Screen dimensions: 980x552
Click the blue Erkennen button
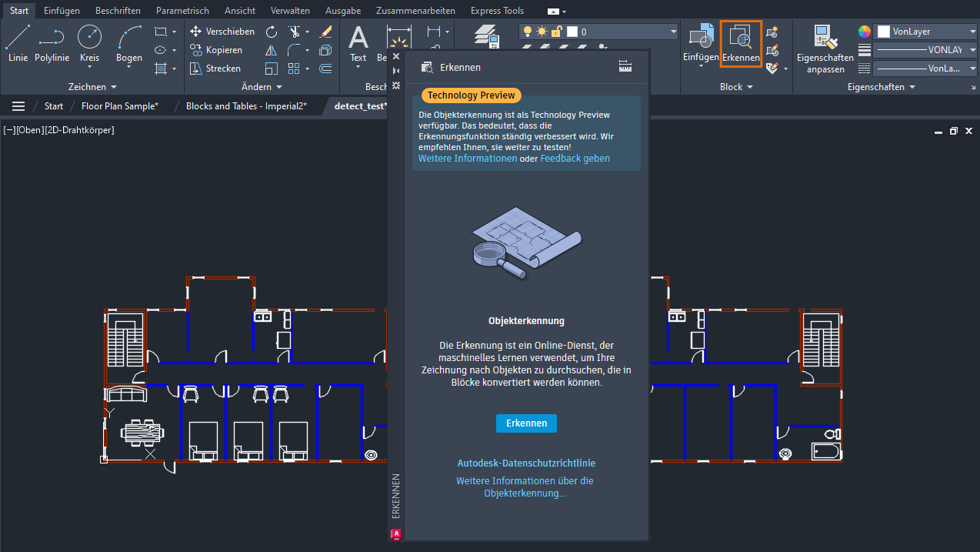click(526, 423)
